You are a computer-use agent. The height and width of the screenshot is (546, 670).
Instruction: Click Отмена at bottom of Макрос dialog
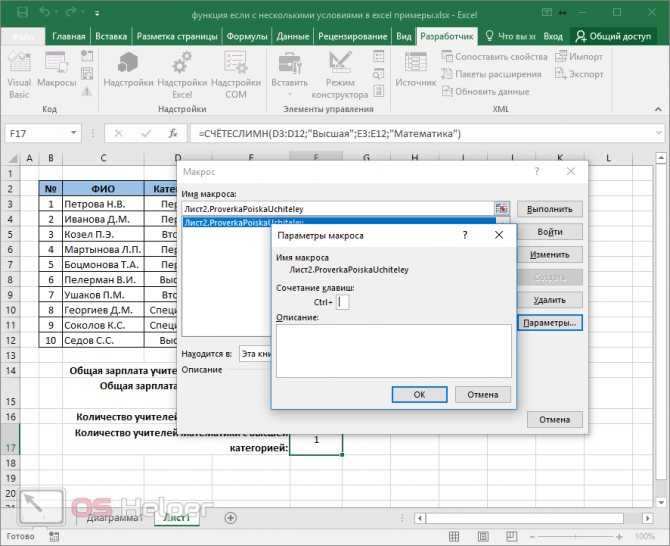554,420
